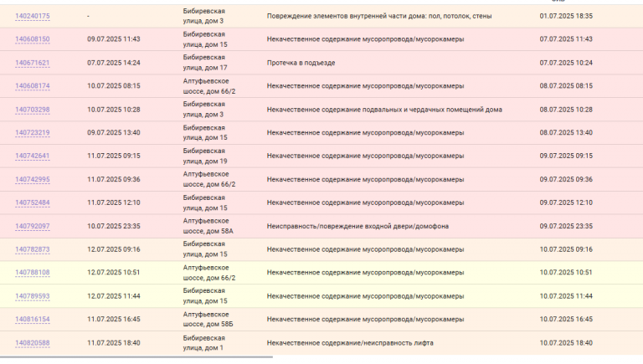
Task: Click the horizontal scrollbar at the bottom
Action: (x=136, y=357)
